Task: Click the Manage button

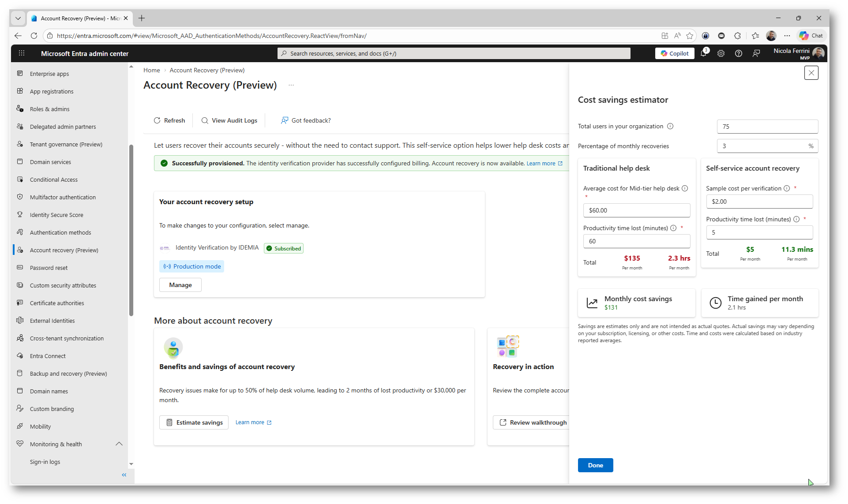Action: tap(180, 285)
